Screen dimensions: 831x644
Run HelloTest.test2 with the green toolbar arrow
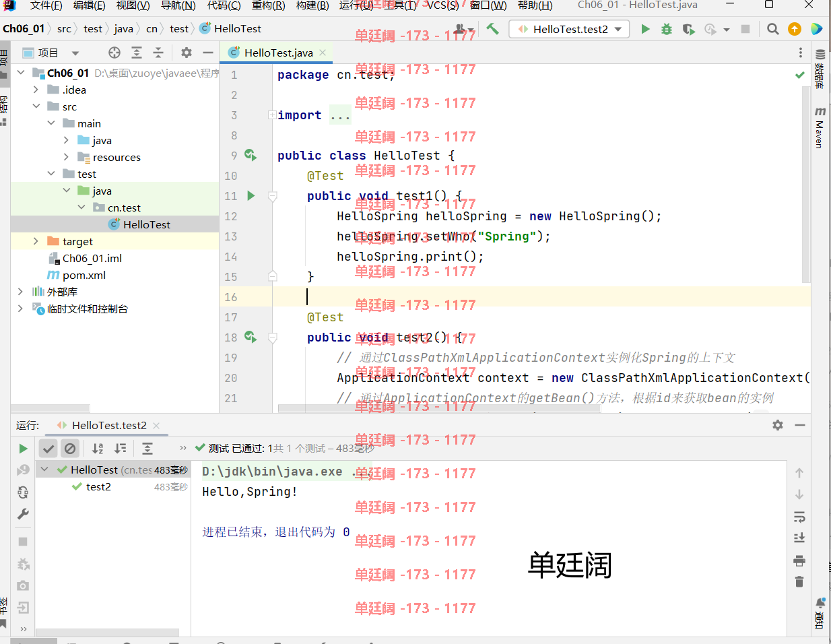(645, 29)
